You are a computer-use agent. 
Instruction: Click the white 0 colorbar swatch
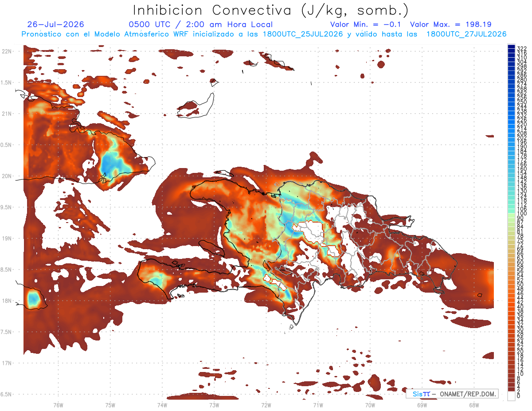click(x=512, y=396)
